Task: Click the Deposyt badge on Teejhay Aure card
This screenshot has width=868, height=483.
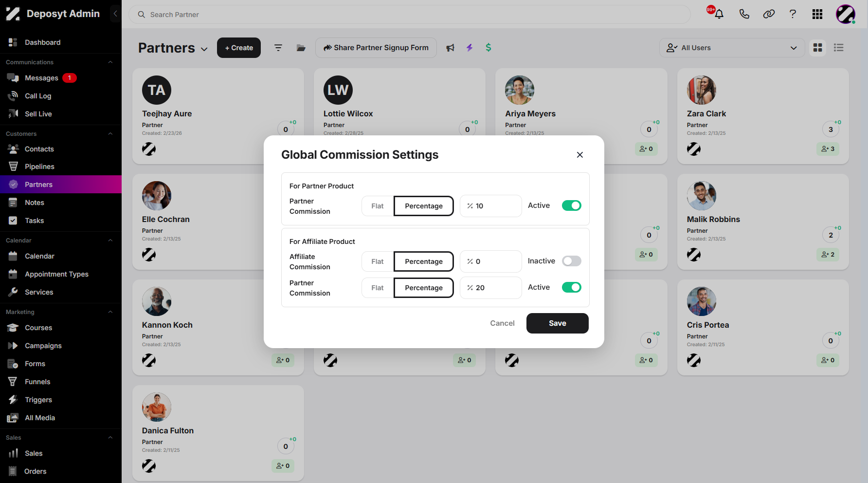Action: pos(149,149)
